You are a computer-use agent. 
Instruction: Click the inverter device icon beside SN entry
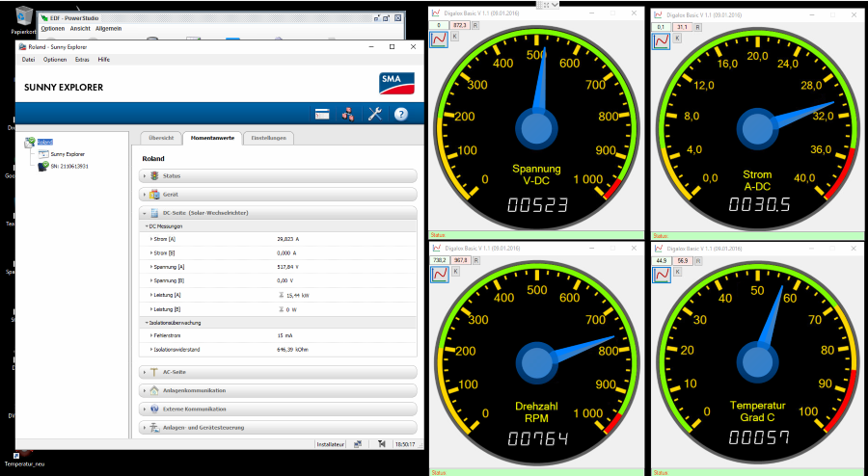click(43, 166)
